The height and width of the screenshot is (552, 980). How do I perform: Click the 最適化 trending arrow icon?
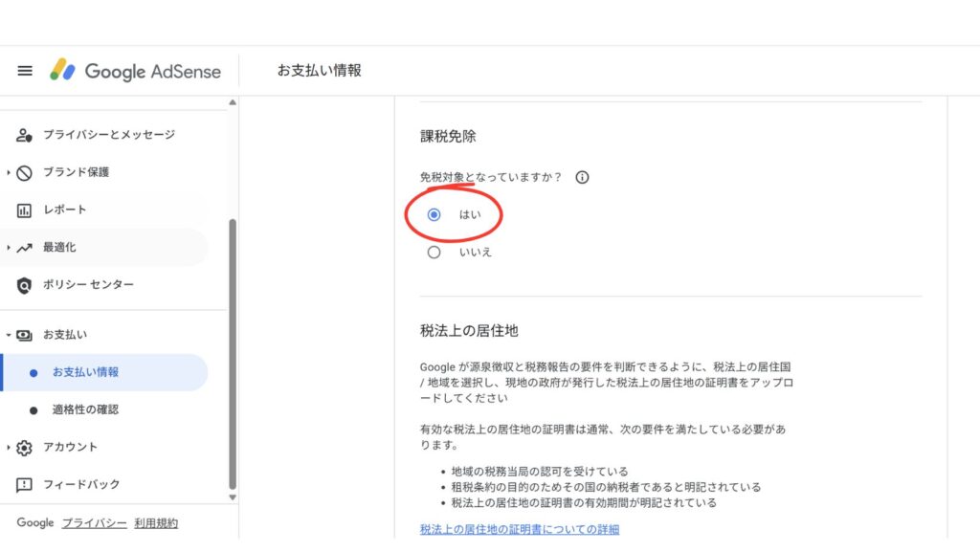point(24,248)
